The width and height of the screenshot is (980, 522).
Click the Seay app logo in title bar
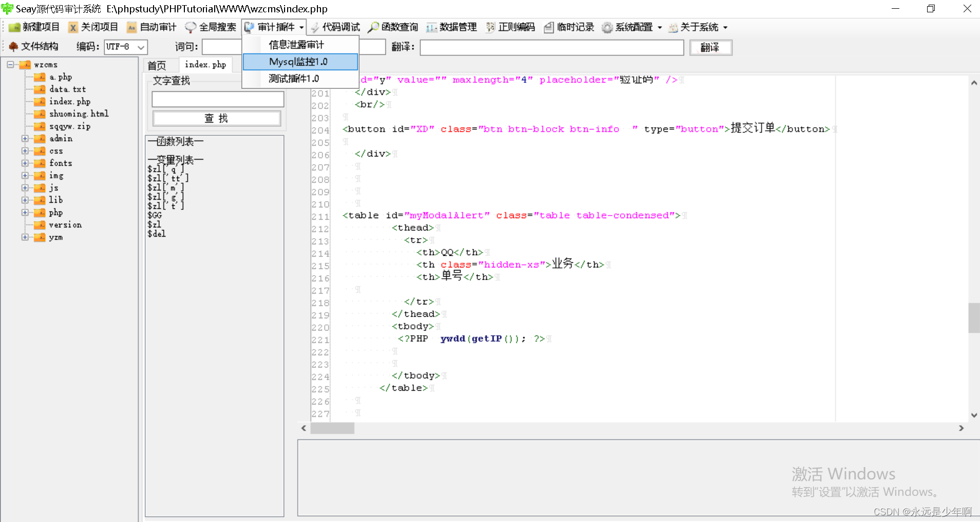7,9
